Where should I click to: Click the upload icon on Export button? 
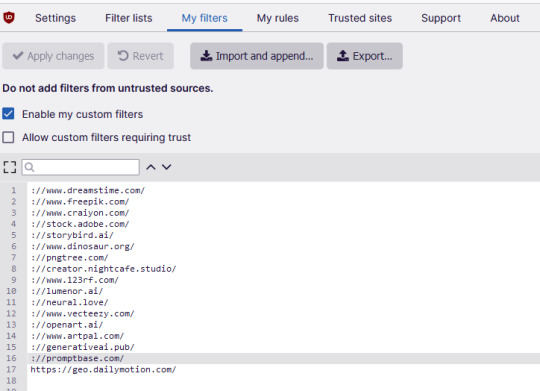[343, 56]
